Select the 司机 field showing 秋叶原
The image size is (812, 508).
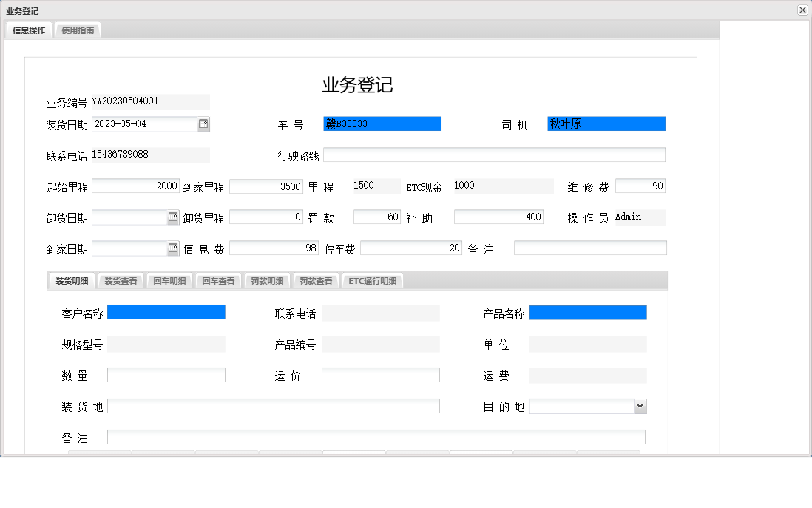(606, 123)
